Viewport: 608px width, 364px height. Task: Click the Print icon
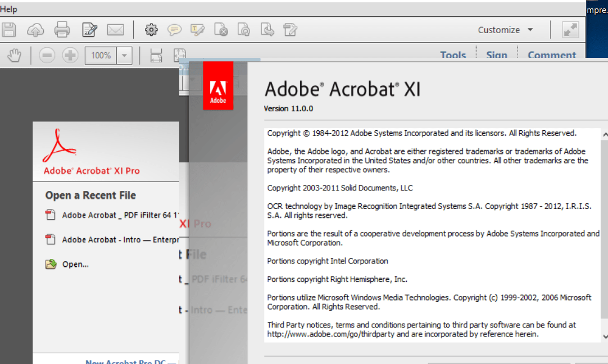click(x=62, y=29)
